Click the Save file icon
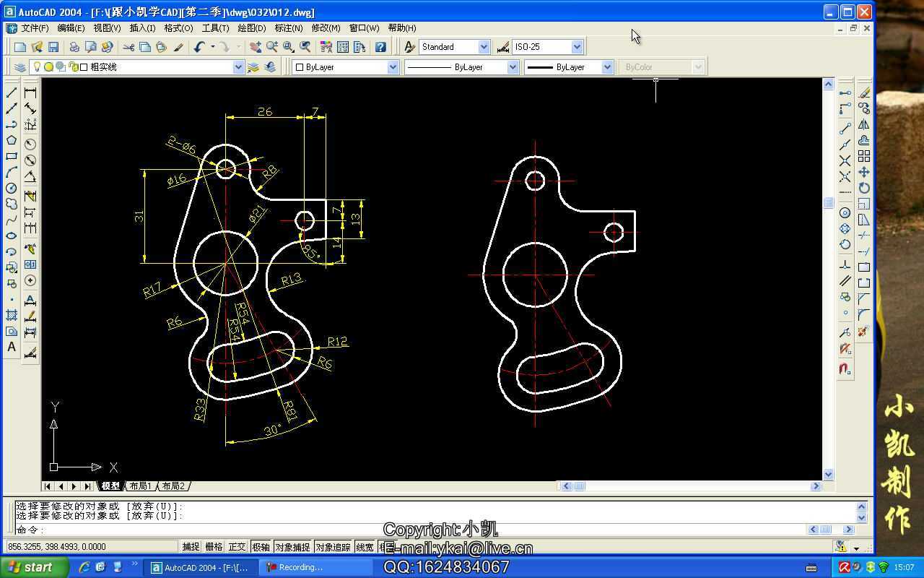924x578 pixels. (53, 47)
